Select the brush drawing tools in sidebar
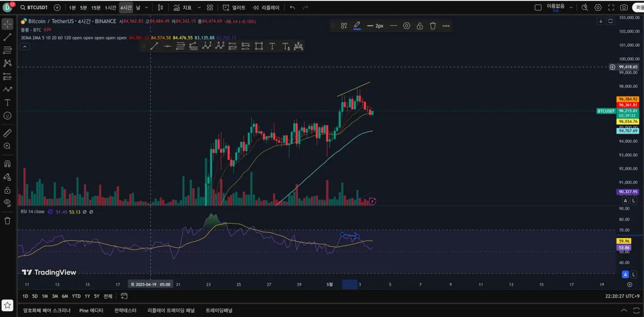This screenshot has height=317, width=644. click(8, 90)
